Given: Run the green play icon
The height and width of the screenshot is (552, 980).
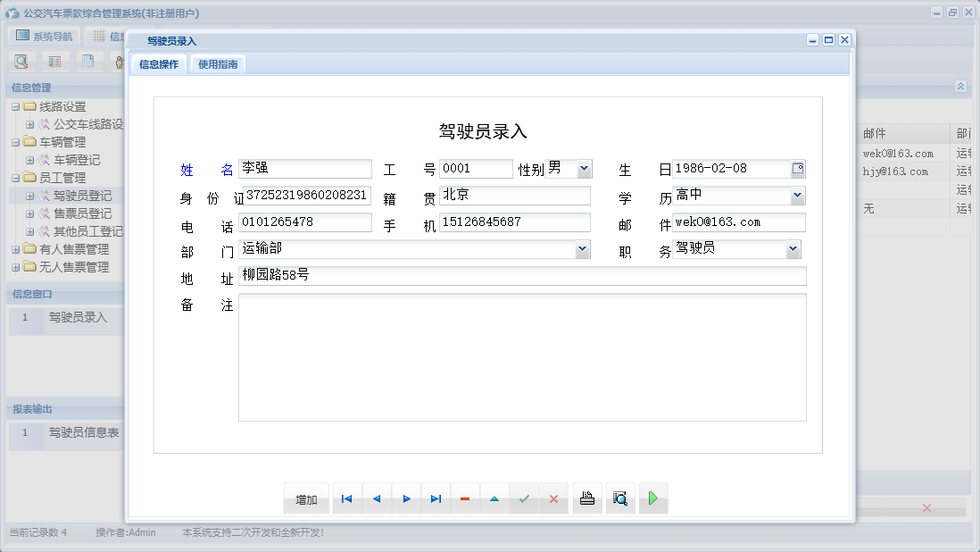Looking at the screenshot, I should tap(653, 498).
